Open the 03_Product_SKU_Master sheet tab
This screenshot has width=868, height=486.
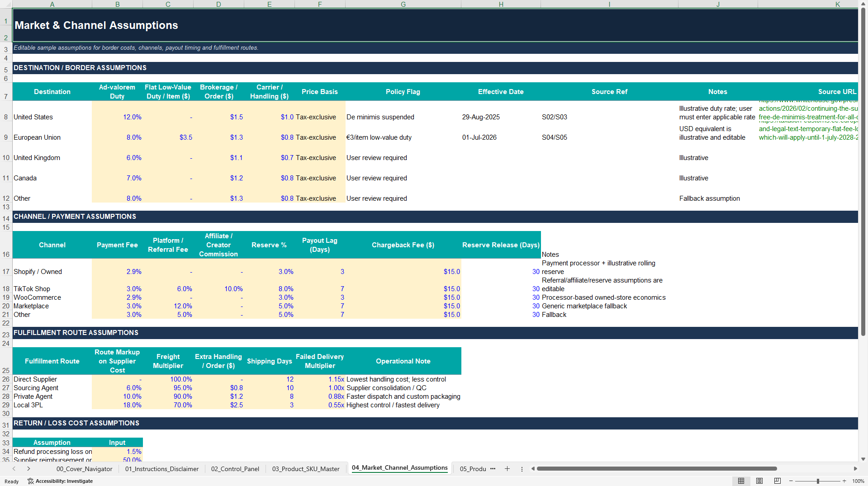coord(306,469)
